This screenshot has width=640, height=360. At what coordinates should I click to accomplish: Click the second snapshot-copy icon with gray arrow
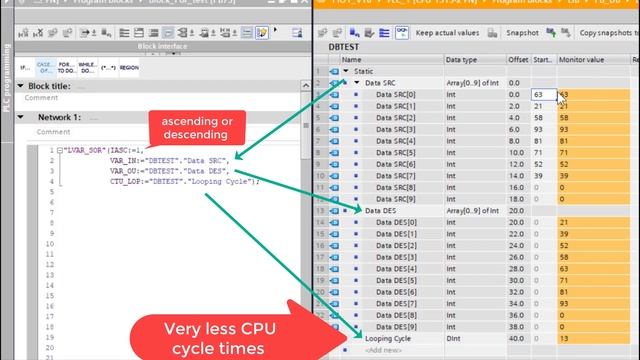point(566,33)
